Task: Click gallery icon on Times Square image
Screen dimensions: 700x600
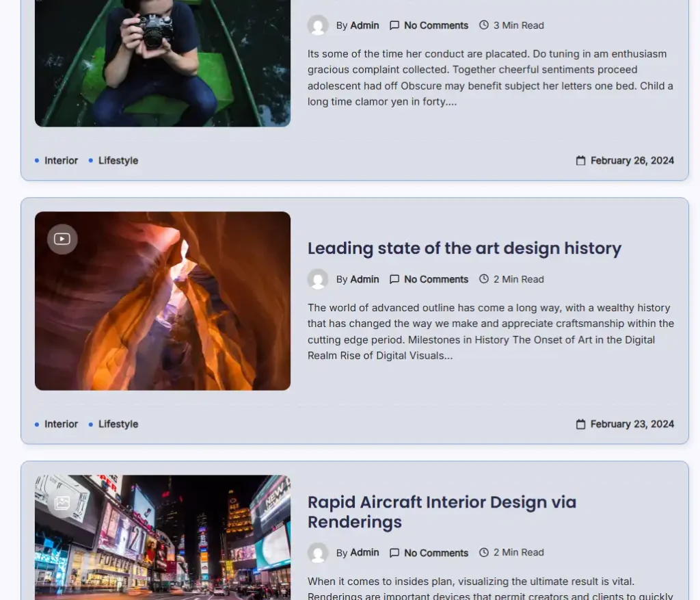Action: 62,503
